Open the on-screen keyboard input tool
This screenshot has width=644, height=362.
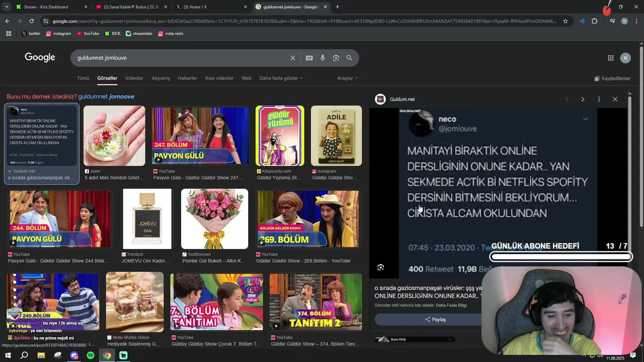click(x=309, y=58)
